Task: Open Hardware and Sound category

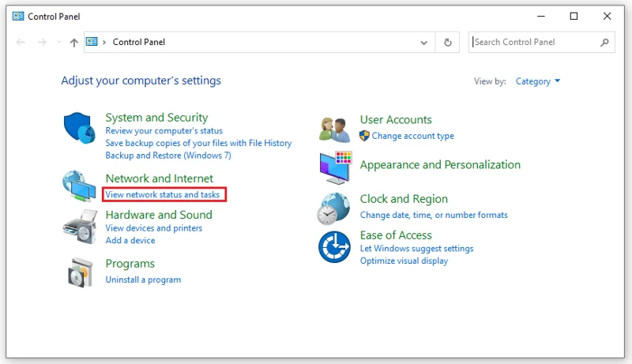Action: pos(159,215)
